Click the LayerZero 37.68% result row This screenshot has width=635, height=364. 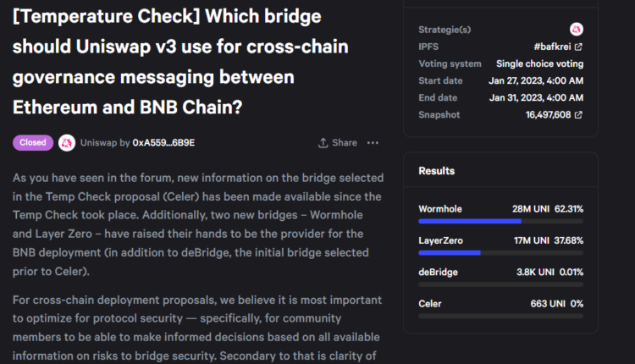pos(500,240)
